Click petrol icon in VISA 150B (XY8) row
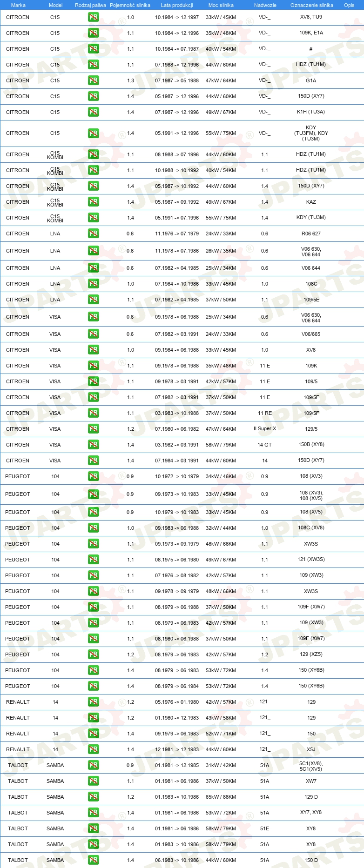This screenshot has width=364, height=868. pos(93,445)
